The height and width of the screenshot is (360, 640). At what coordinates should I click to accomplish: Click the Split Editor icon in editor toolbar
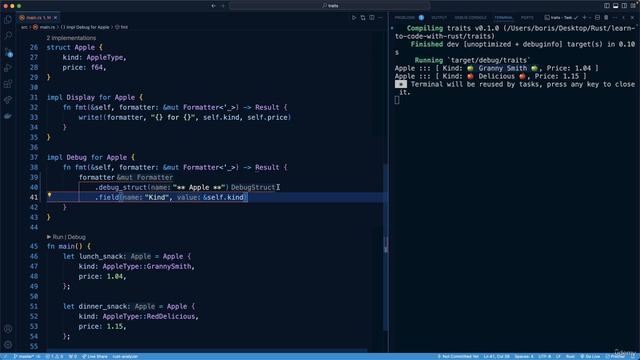tap(372, 18)
